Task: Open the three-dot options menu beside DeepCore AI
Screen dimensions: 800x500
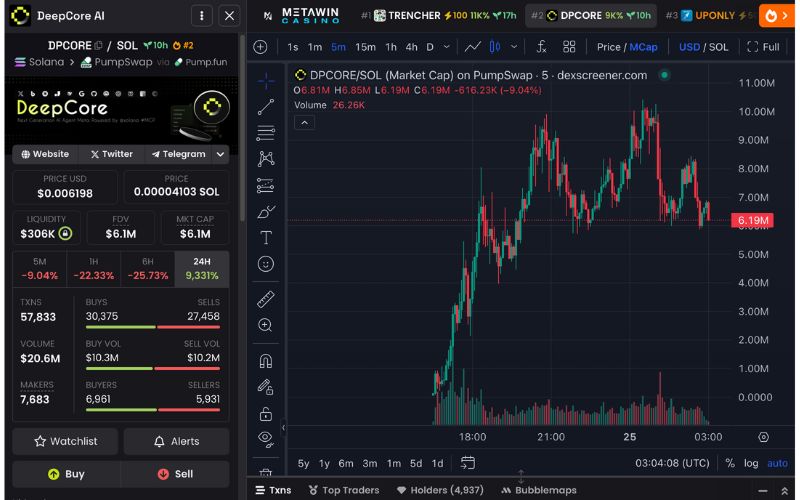Action: [202, 16]
